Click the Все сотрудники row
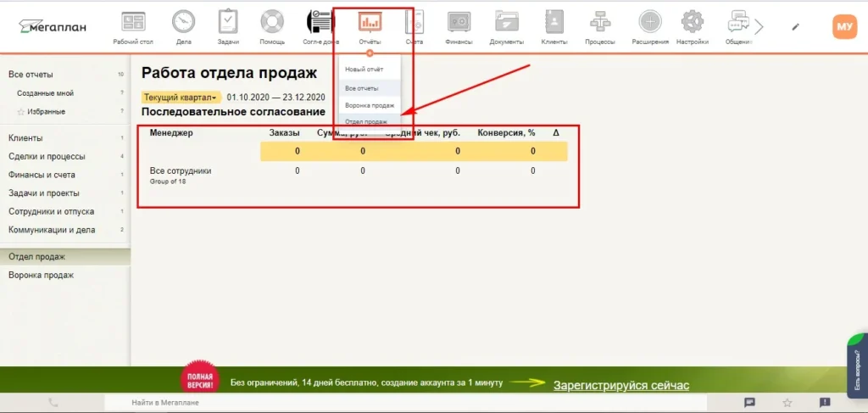868x413 pixels. click(359, 175)
